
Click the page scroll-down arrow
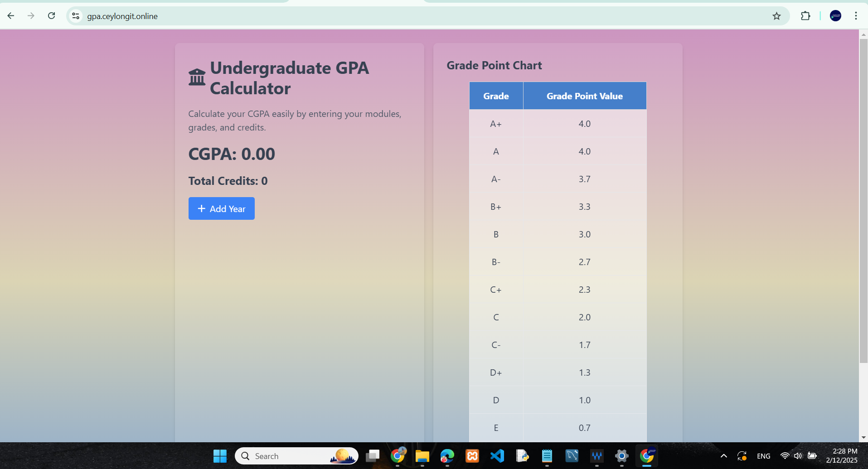pyautogui.click(x=863, y=437)
